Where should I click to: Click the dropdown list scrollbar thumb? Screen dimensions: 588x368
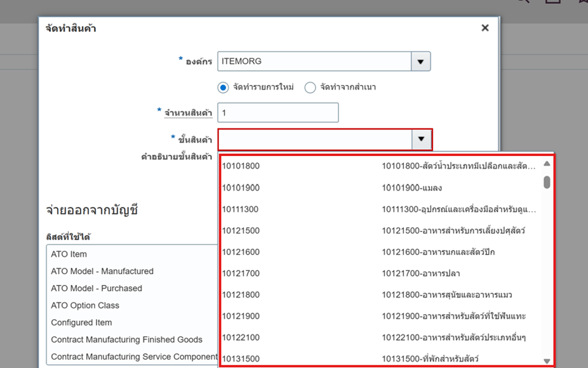pos(547,182)
